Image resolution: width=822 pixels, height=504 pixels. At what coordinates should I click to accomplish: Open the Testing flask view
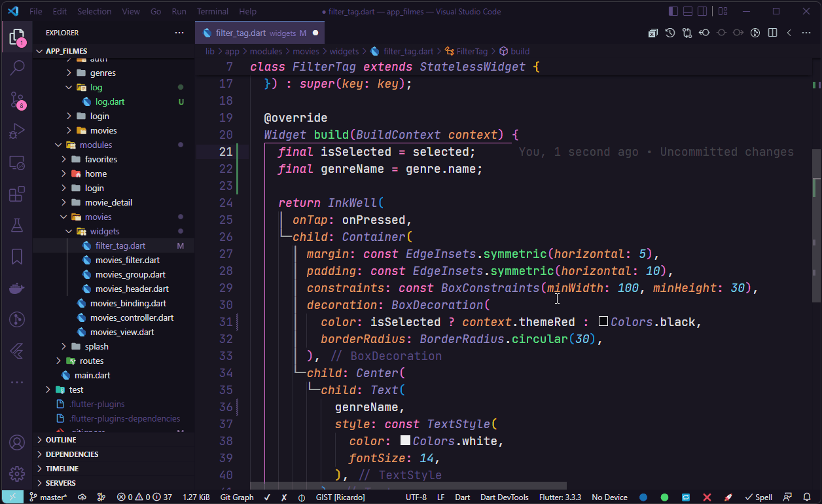pos(17,226)
